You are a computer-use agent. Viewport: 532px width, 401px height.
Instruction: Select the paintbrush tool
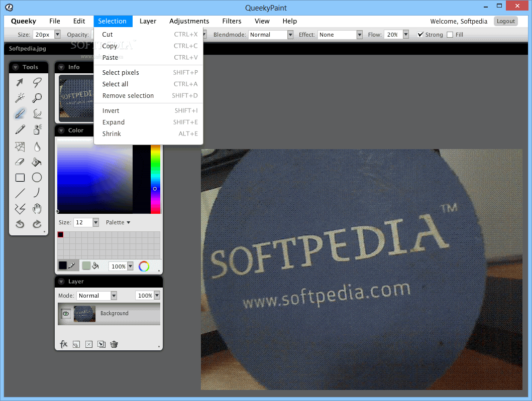click(20, 113)
